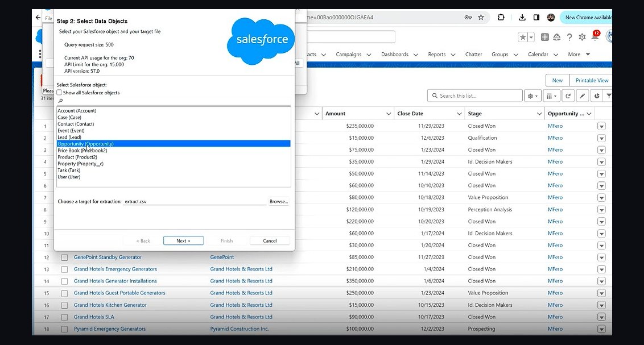Screen dimensions: 644x345
Task: Open Chrome extensions puzzle icon
Action: coord(501,17)
